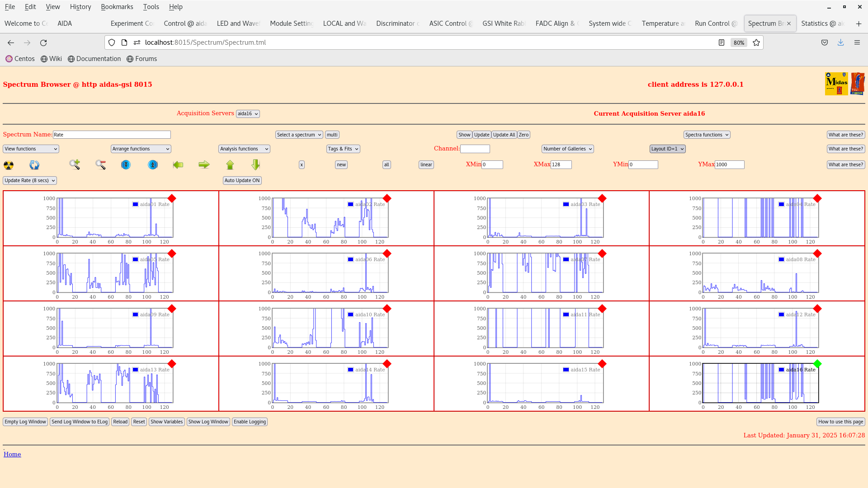Viewport: 868px width, 488px height.
Task: Click the zoom out magnifier icon
Action: [100, 164]
